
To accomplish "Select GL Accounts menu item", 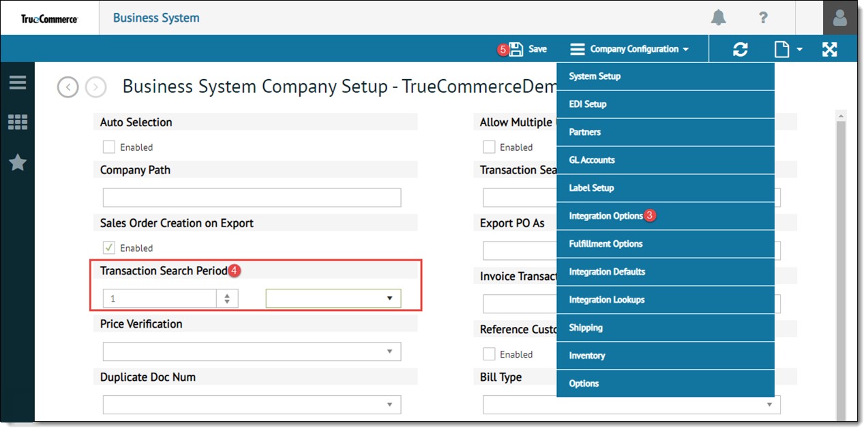I will click(665, 160).
